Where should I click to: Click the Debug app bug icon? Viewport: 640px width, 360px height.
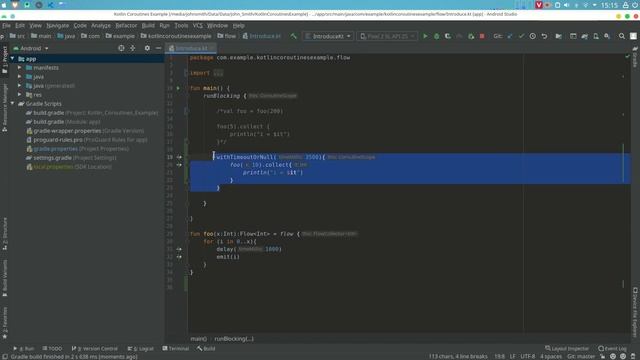pos(436,36)
